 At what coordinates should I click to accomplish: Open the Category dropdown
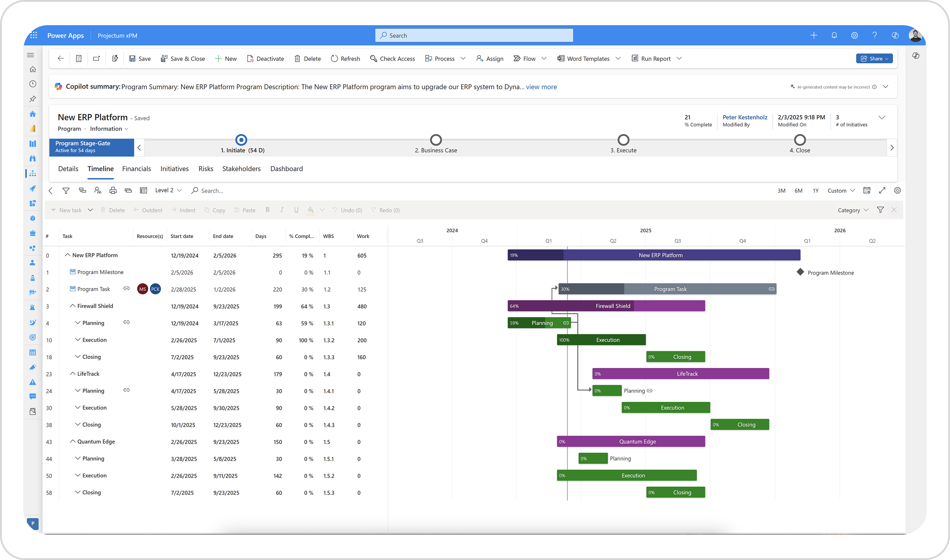click(x=853, y=210)
